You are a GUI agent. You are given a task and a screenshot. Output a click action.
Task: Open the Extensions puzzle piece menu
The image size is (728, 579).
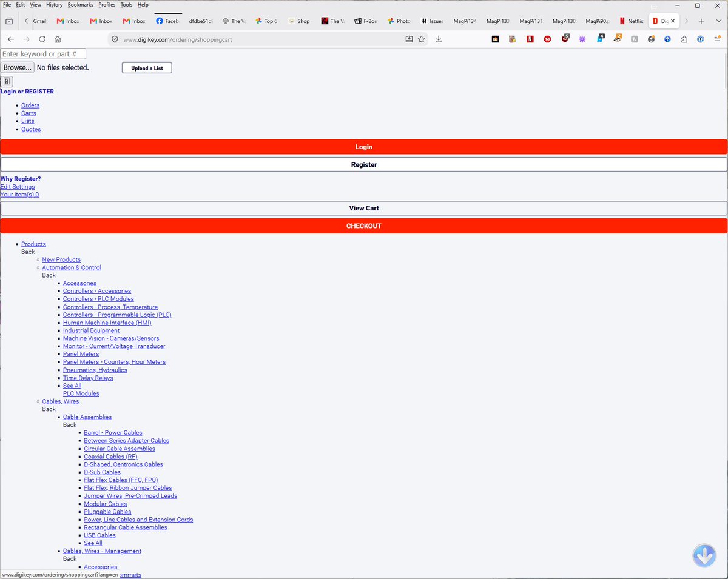click(x=684, y=39)
